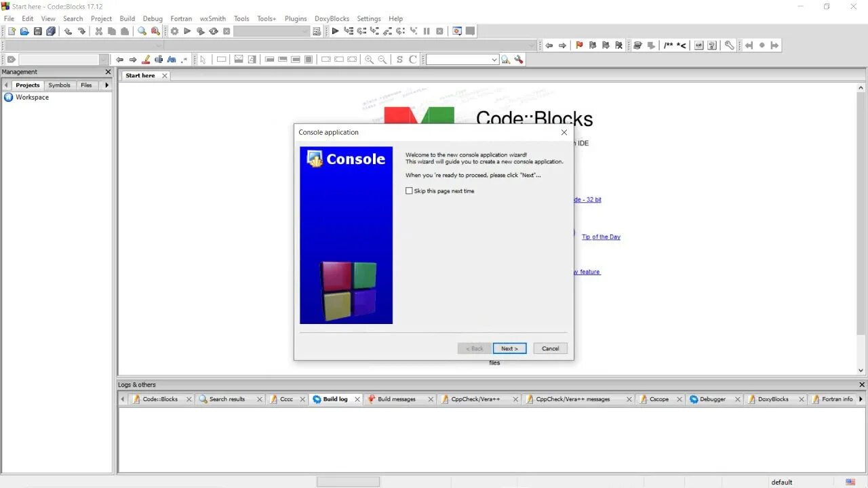Click the S source toggle icon
Viewport: 868px width, 488px height.
[399, 60]
